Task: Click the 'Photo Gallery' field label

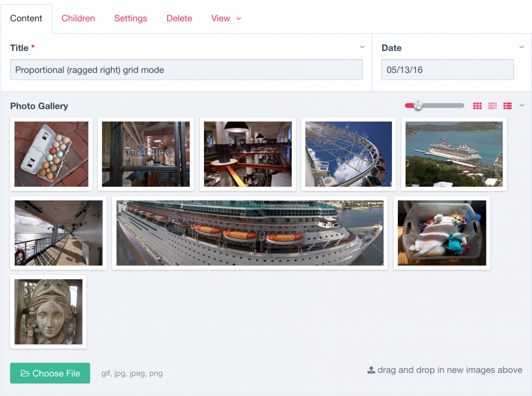Action: (39, 106)
